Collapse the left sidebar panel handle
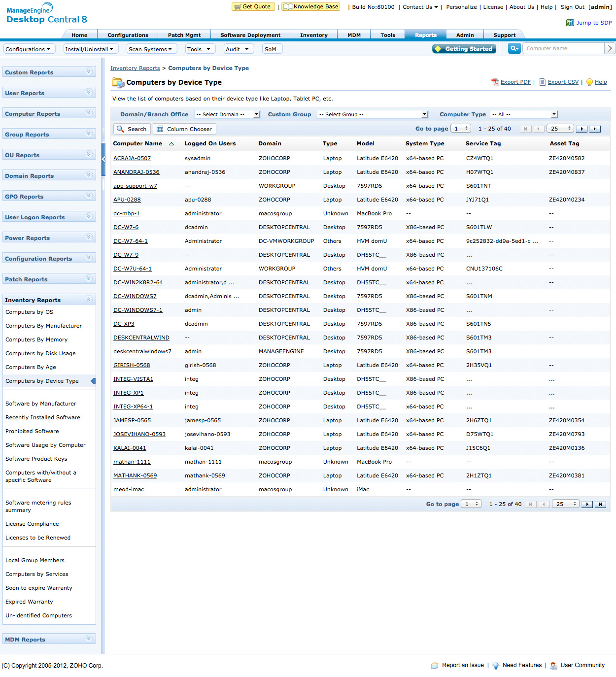Screen dimensions: 616x677 coord(103,159)
